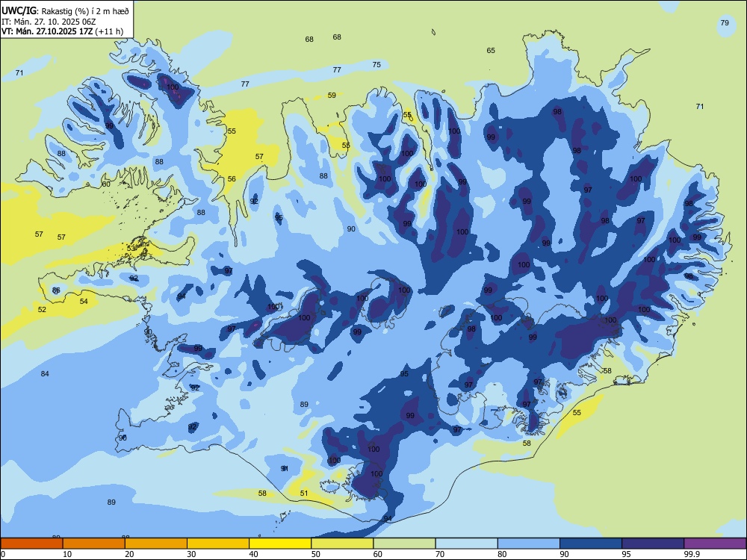
Task: Click the legend tick label 40
Action: pos(253,554)
